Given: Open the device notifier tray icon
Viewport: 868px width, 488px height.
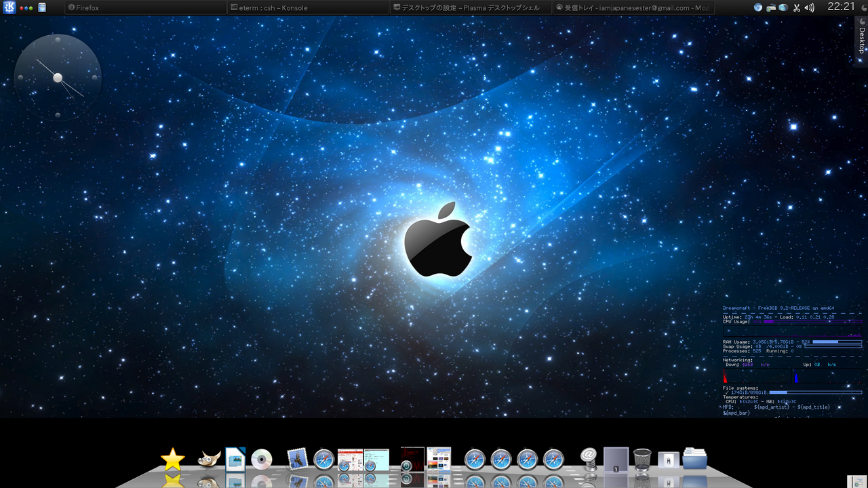Looking at the screenshot, I should pyautogui.click(x=771, y=8).
